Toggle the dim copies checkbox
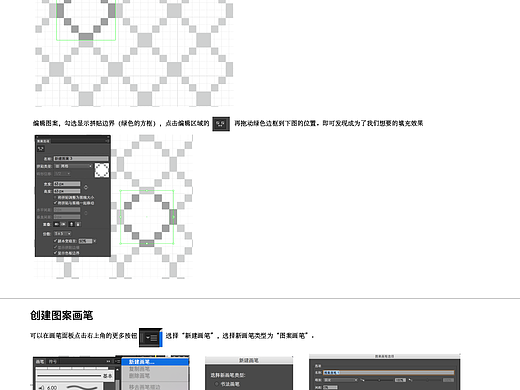The image size is (520, 390). (55, 241)
